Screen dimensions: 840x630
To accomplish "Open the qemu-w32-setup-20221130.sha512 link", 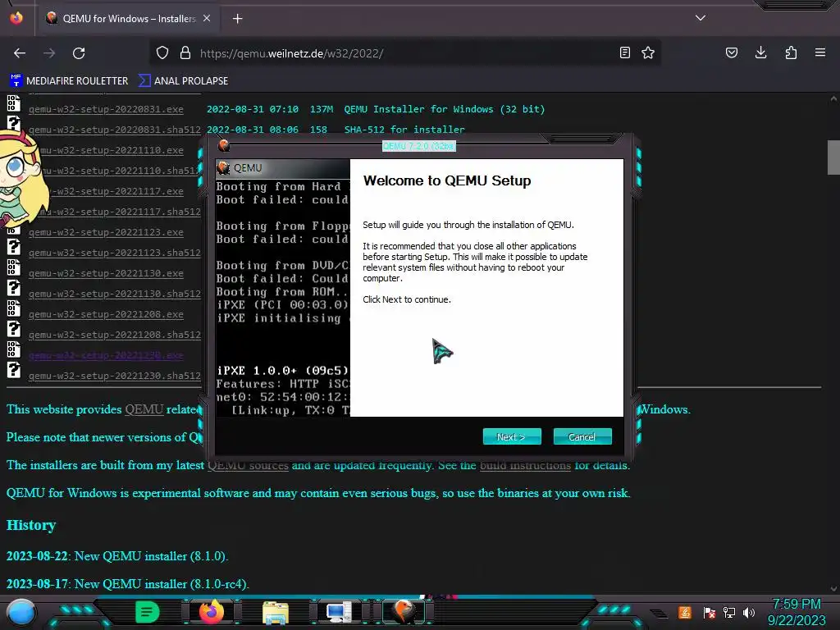I will [x=115, y=294].
